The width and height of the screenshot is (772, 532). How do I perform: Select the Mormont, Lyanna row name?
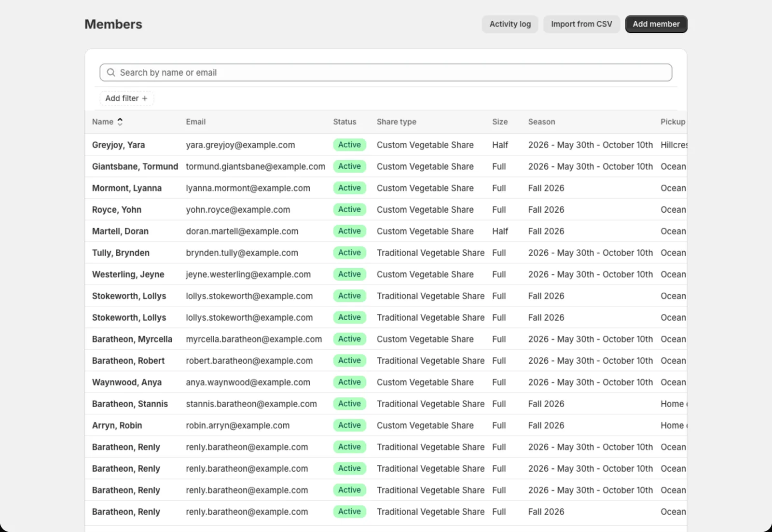(x=127, y=188)
